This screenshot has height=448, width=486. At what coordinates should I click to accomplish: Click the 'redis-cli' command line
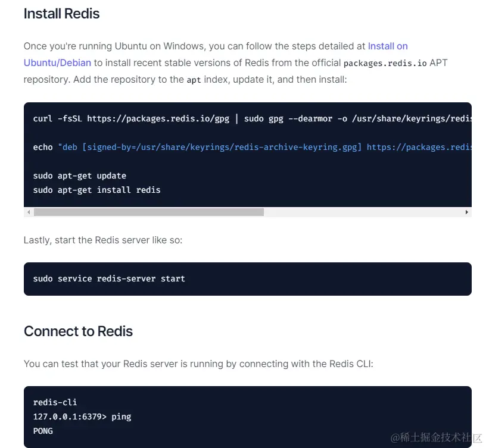(x=55, y=402)
